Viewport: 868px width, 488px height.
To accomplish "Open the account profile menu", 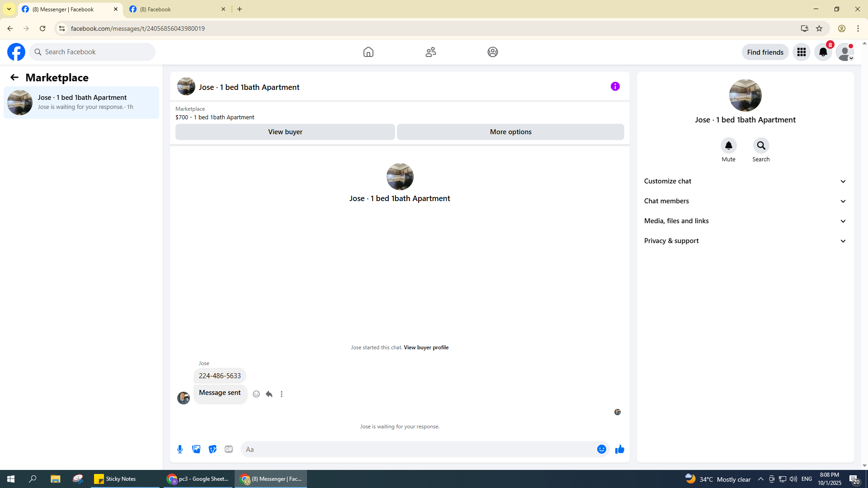I will tap(845, 52).
